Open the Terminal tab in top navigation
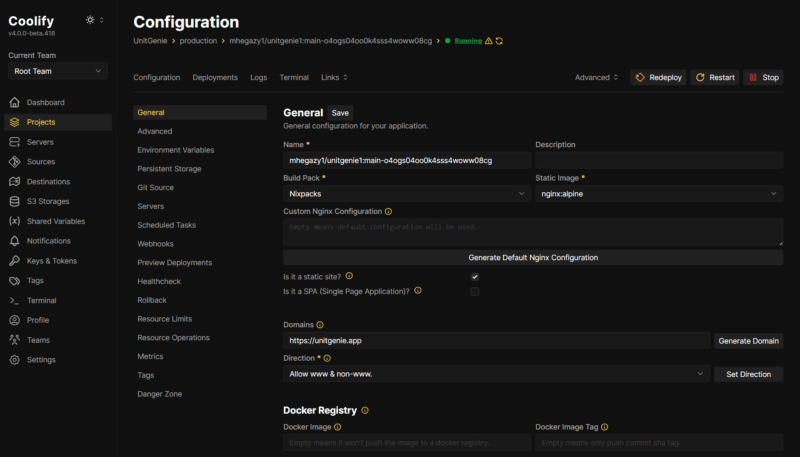The width and height of the screenshot is (800, 457). pyautogui.click(x=294, y=78)
